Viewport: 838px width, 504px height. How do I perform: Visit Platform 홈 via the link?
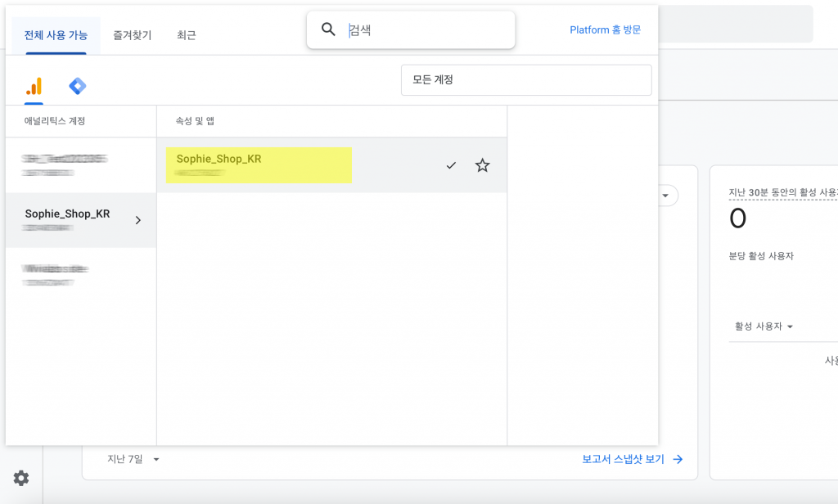click(604, 29)
